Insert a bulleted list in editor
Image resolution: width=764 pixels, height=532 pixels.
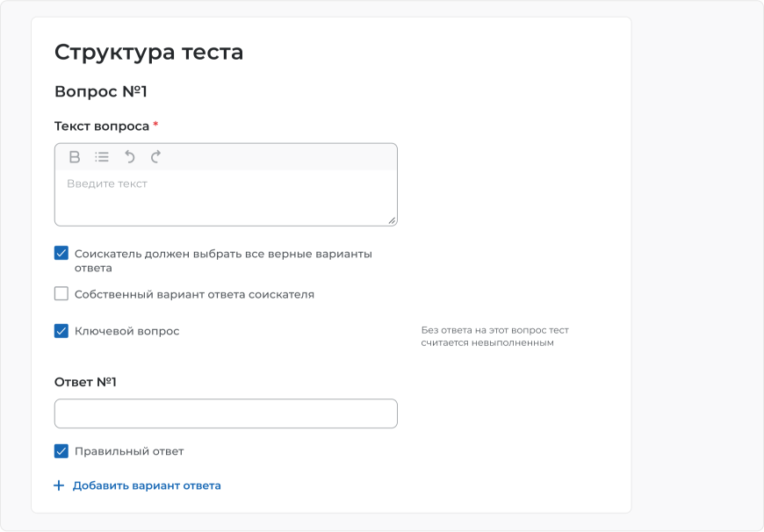(102, 157)
